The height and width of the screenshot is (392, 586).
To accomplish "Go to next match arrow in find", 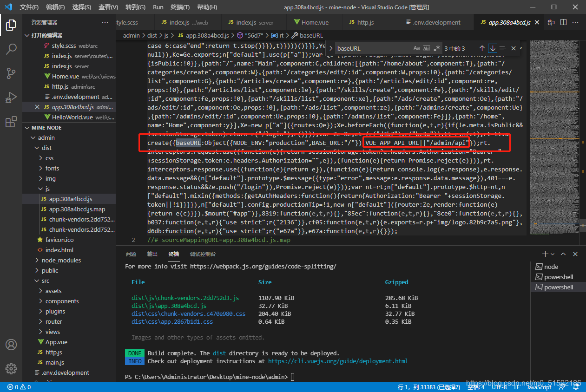I will tap(493, 48).
